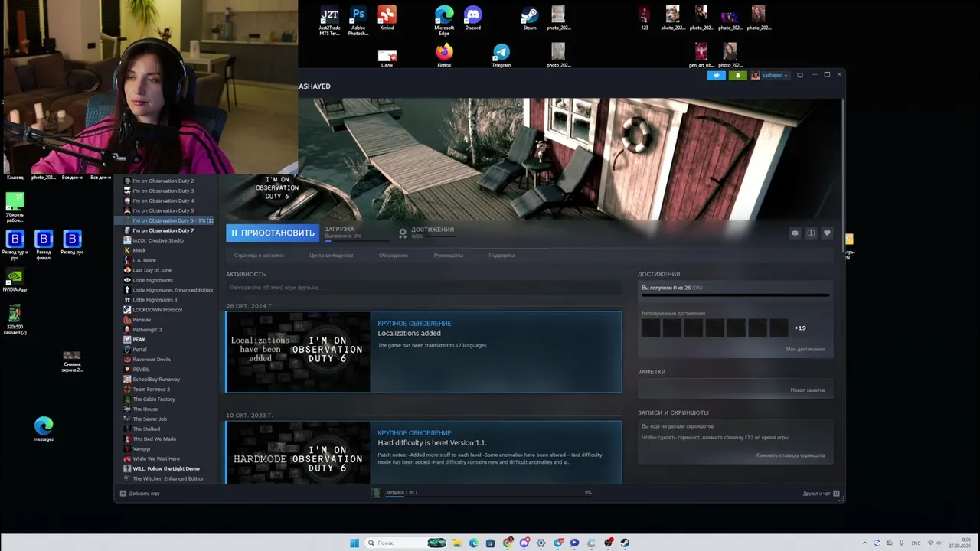Select Vampyr in the library list
This screenshot has height=551, width=980.
coord(142,449)
